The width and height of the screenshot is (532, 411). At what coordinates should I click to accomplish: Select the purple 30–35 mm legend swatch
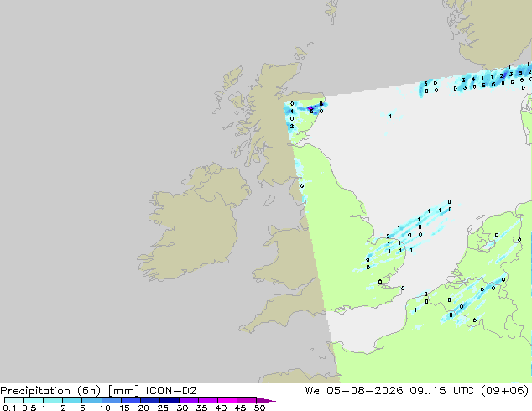pyautogui.click(x=189, y=400)
